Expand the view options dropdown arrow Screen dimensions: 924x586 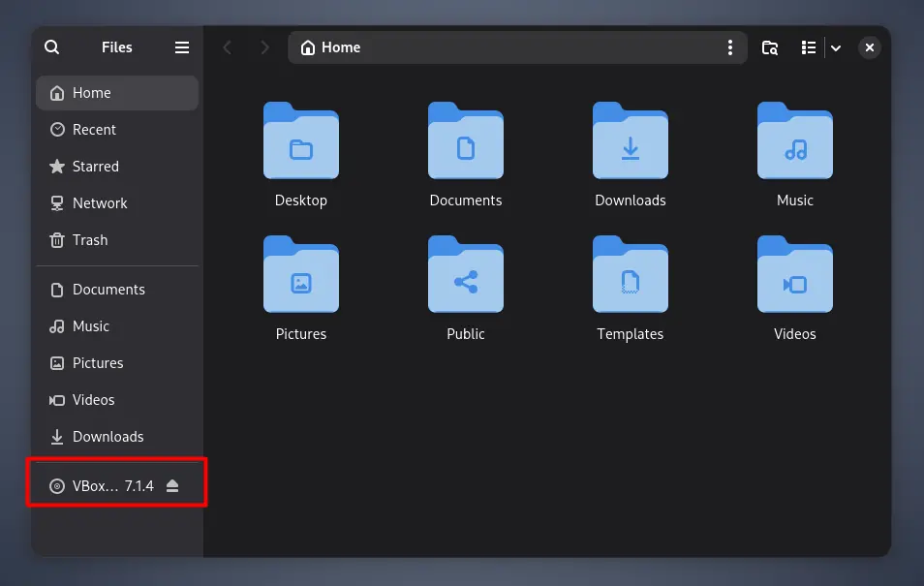tap(836, 47)
